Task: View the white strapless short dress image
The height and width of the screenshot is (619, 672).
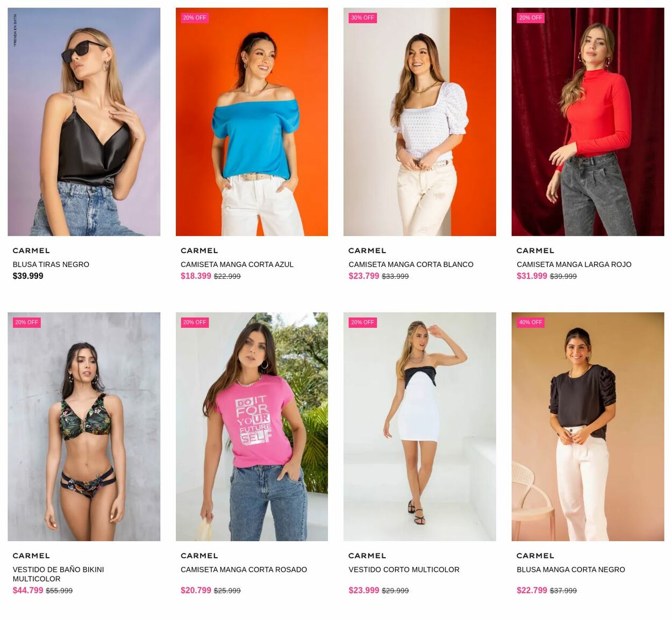Action: pyautogui.click(x=420, y=427)
